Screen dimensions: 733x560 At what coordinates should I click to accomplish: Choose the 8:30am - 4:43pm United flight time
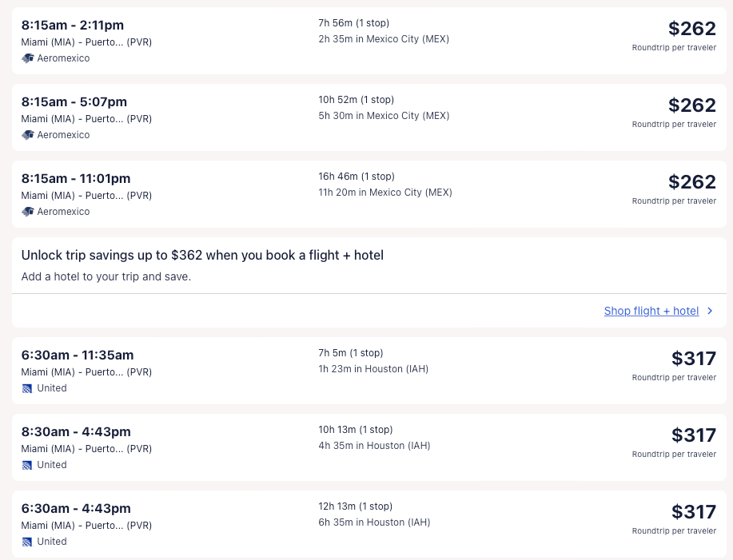point(76,432)
